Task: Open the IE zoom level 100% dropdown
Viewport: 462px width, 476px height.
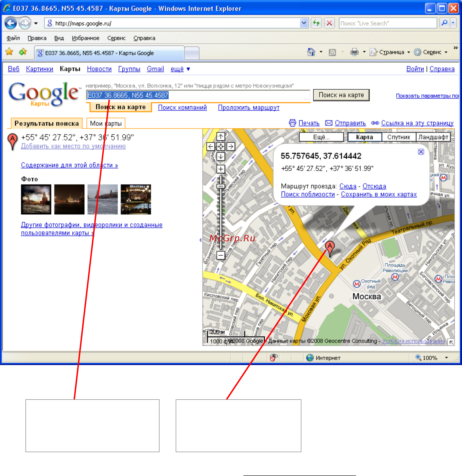Action: [446, 358]
